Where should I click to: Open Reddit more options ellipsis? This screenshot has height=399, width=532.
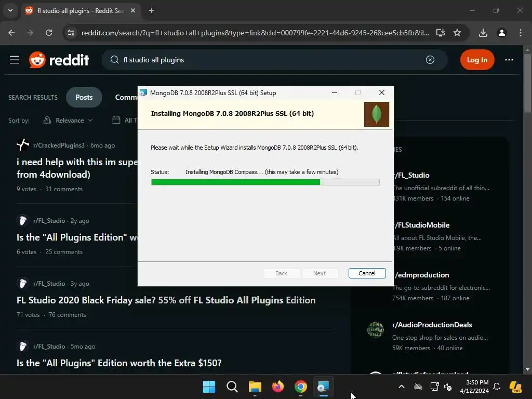(x=509, y=60)
